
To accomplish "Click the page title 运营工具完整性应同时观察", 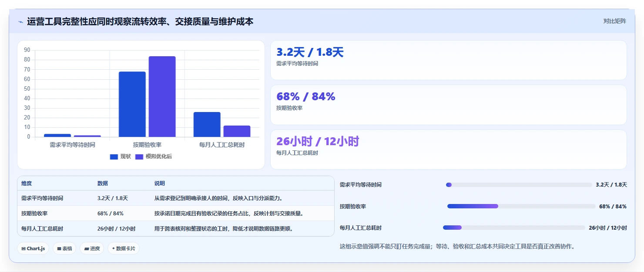I will pyautogui.click(x=140, y=21).
